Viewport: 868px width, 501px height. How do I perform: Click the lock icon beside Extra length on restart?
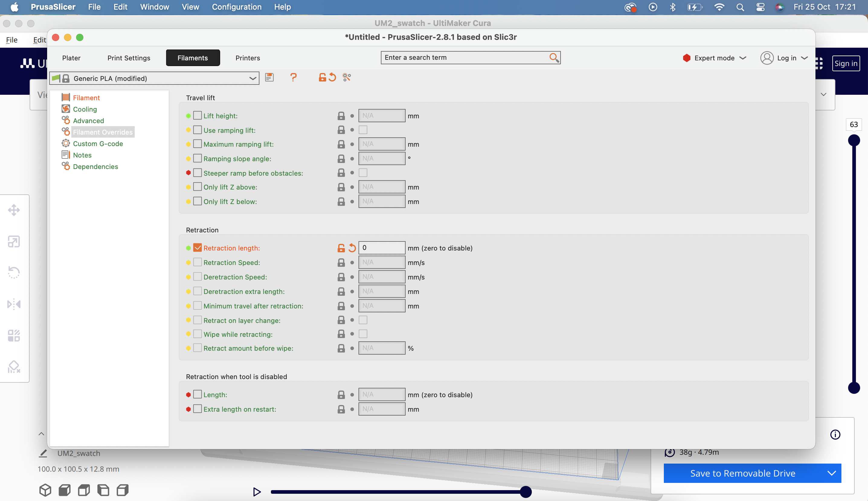[x=341, y=409]
